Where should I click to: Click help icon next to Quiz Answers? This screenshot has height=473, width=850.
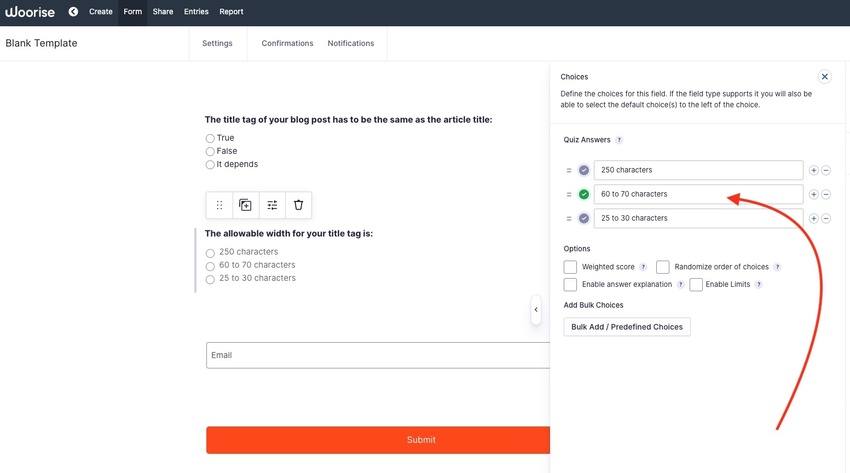point(619,140)
